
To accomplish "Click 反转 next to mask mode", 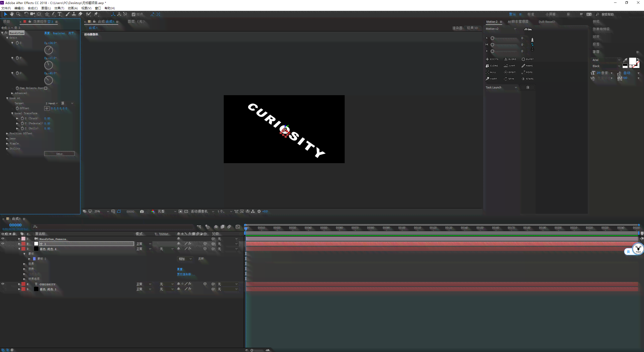I will (x=201, y=259).
